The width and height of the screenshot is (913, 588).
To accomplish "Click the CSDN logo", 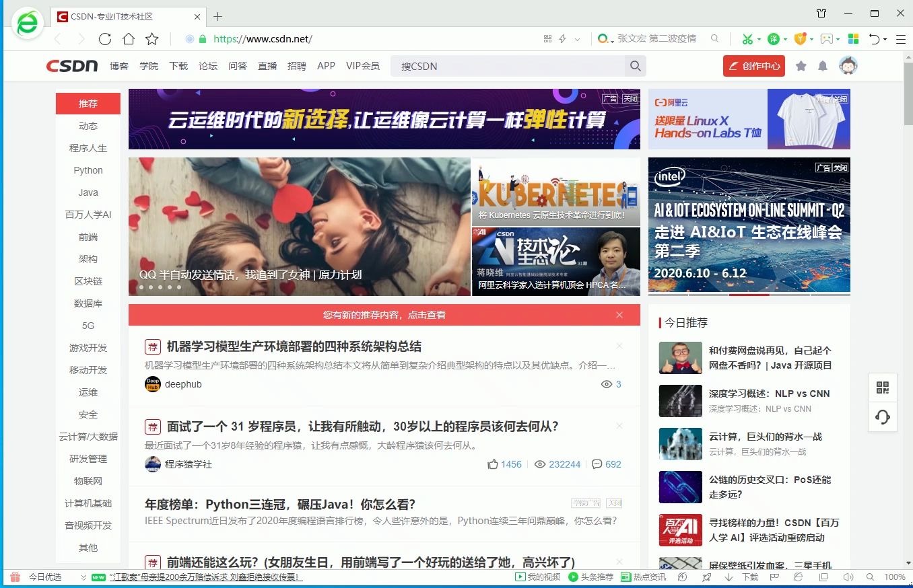I will pyautogui.click(x=72, y=66).
